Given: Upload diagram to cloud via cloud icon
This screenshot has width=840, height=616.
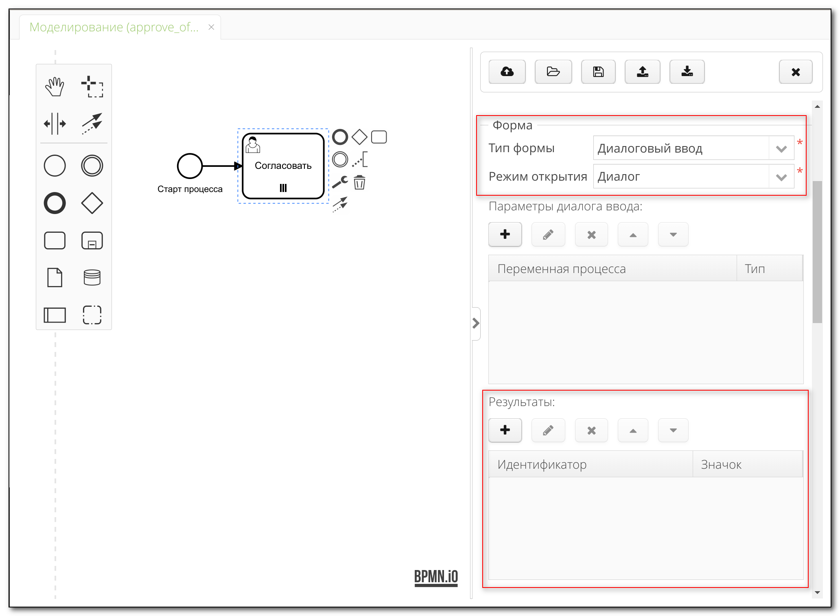Looking at the screenshot, I should pyautogui.click(x=507, y=72).
